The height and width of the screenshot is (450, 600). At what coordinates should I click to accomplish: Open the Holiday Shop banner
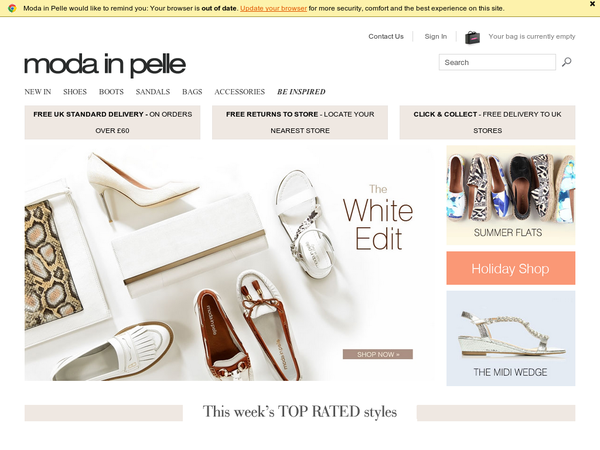point(510,268)
